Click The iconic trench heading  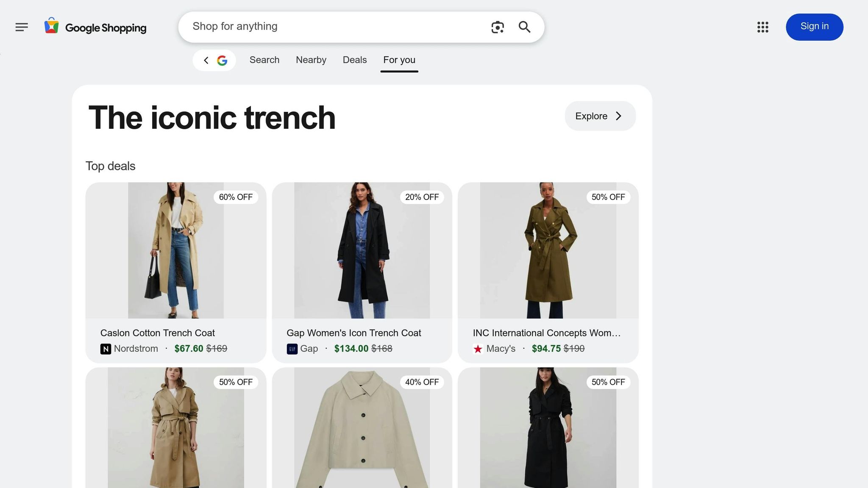click(212, 117)
